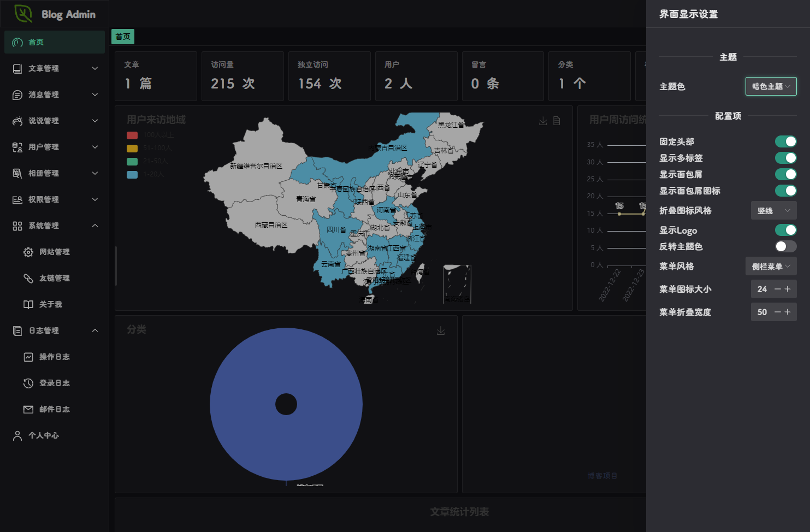Screen dimensions: 810x532
Task: Toggle the 显示面包屑图标 switch
Action: coord(786,191)
